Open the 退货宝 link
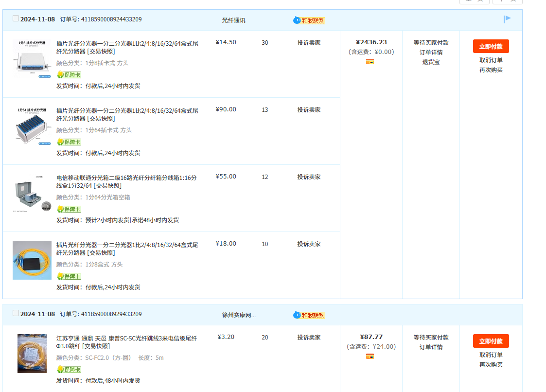546x392 pixels. tap(431, 62)
